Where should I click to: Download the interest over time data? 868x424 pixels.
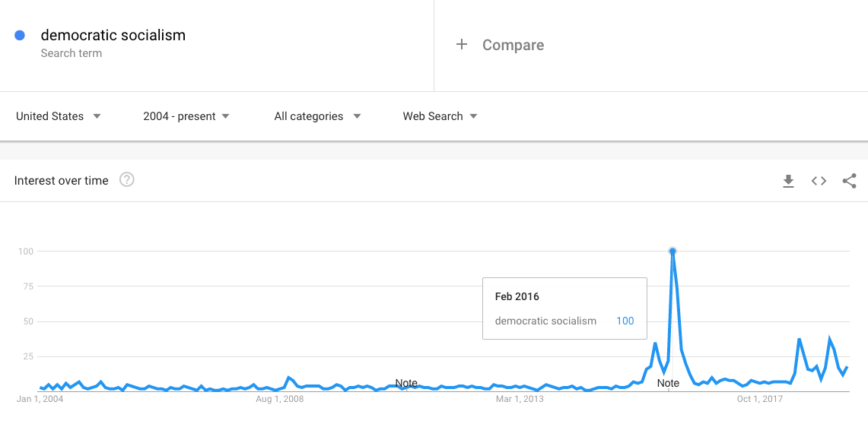coord(788,181)
